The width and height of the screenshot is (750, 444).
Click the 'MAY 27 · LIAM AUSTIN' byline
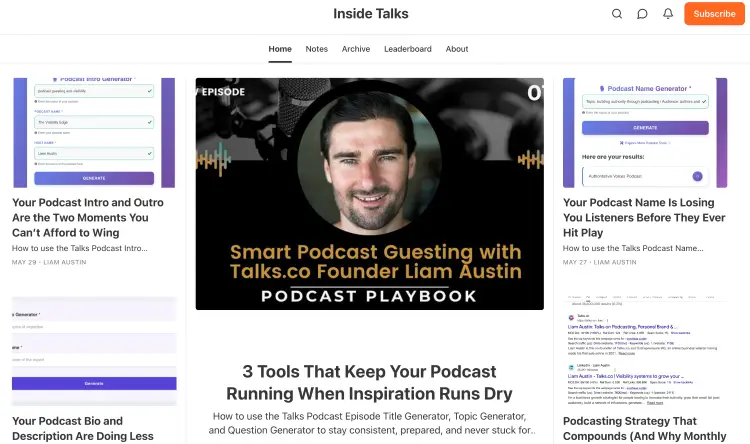(x=600, y=262)
